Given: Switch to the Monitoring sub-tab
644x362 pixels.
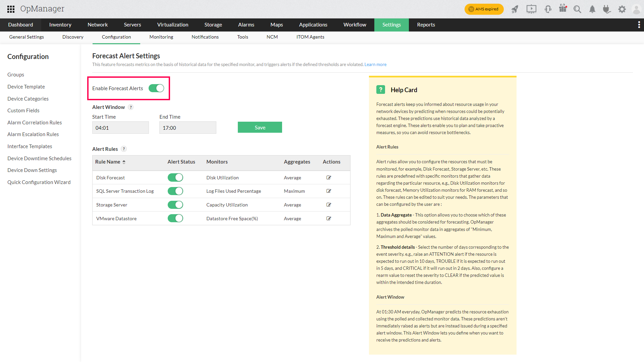Looking at the screenshot, I should tap(161, 37).
